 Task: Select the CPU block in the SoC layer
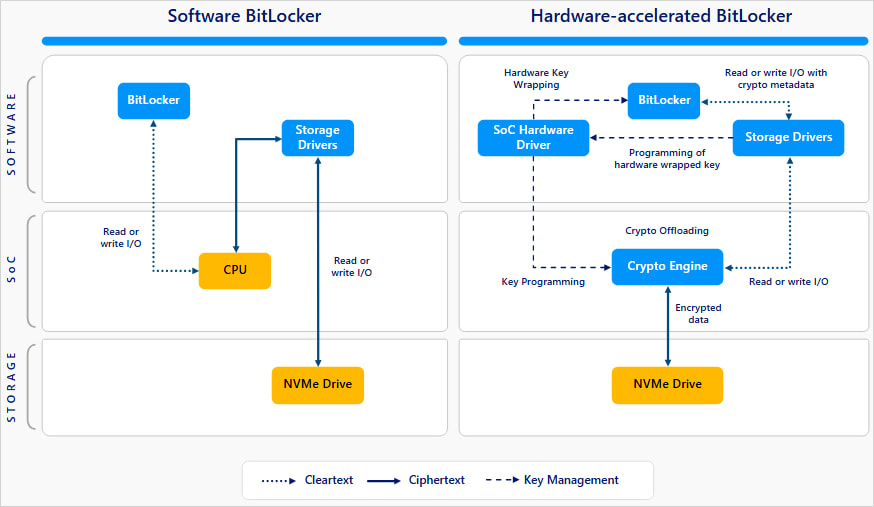(x=235, y=270)
